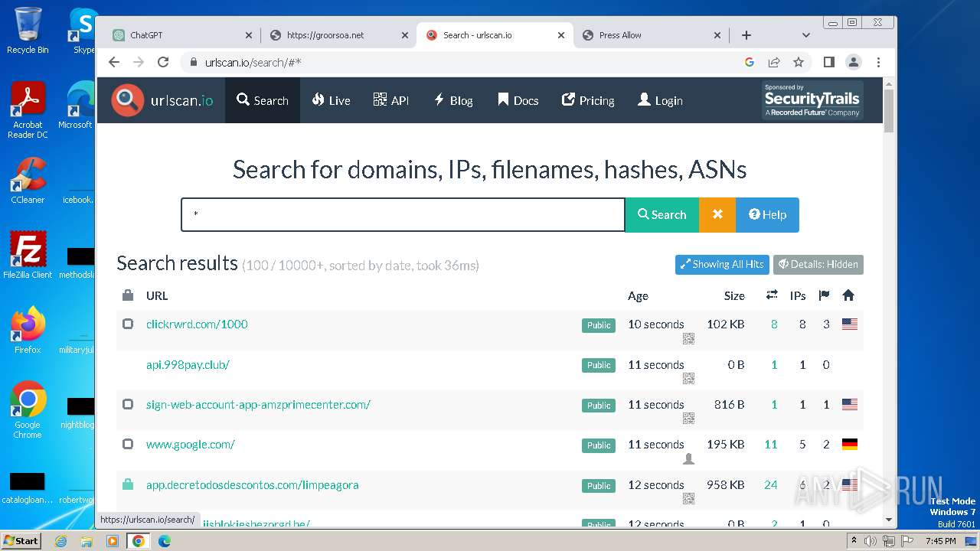Toggle the Details: Hidden button

tap(818, 264)
